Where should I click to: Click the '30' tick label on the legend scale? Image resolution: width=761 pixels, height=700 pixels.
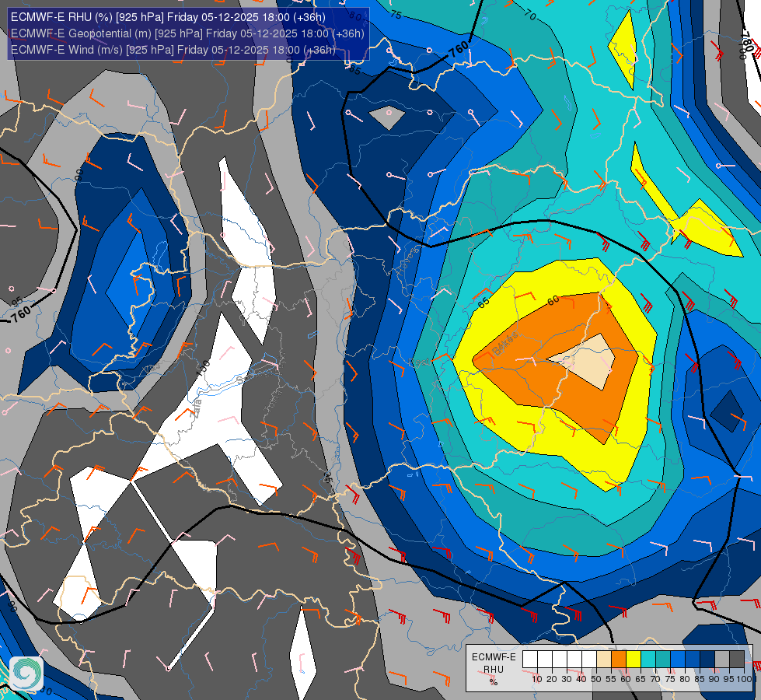[x=567, y=679]
